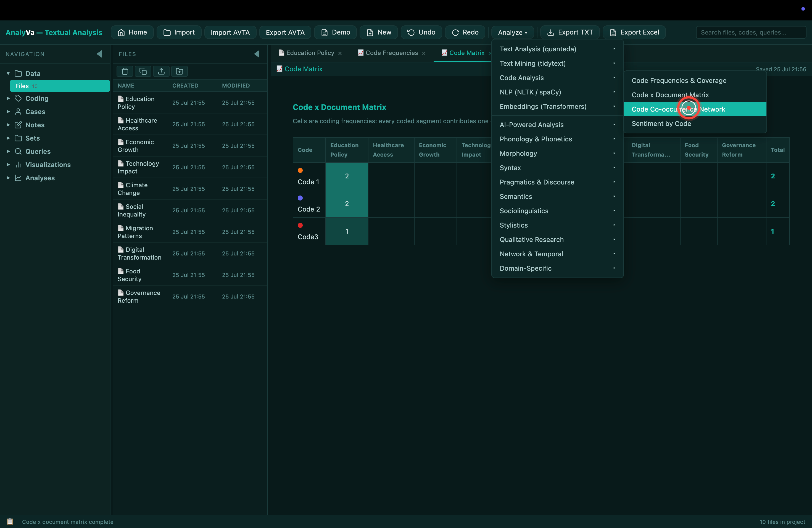
Task: Select Code Frequencies & Coverage menu item
Action: click(x=695, y=80)
